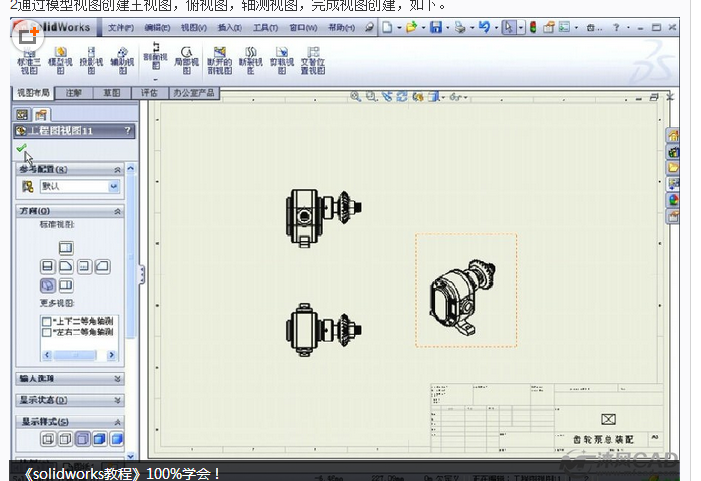Tick the *上下二等角轴测 checkbox
Screen dimensions: 701x481
click(x=46, y=321)
